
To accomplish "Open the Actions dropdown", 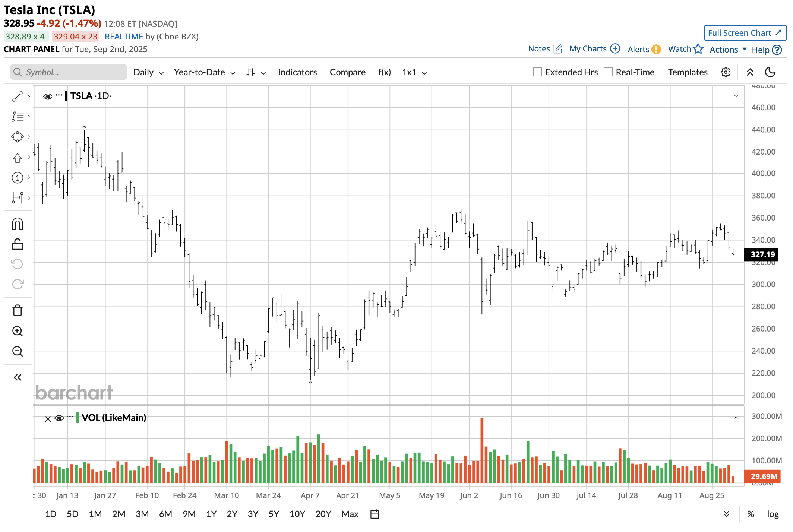I will 728,50.
